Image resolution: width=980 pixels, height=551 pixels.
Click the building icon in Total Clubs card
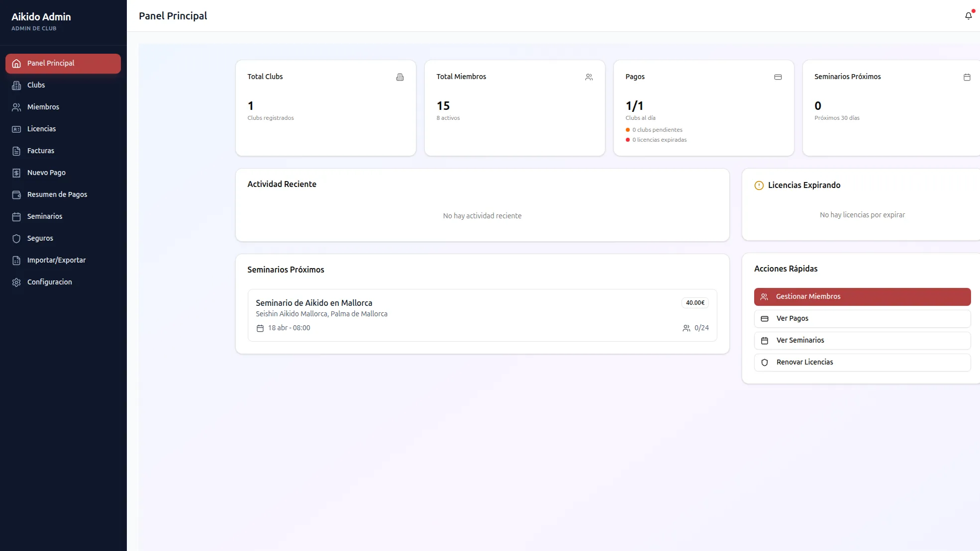pyautogui.click(x=400, y=77)
